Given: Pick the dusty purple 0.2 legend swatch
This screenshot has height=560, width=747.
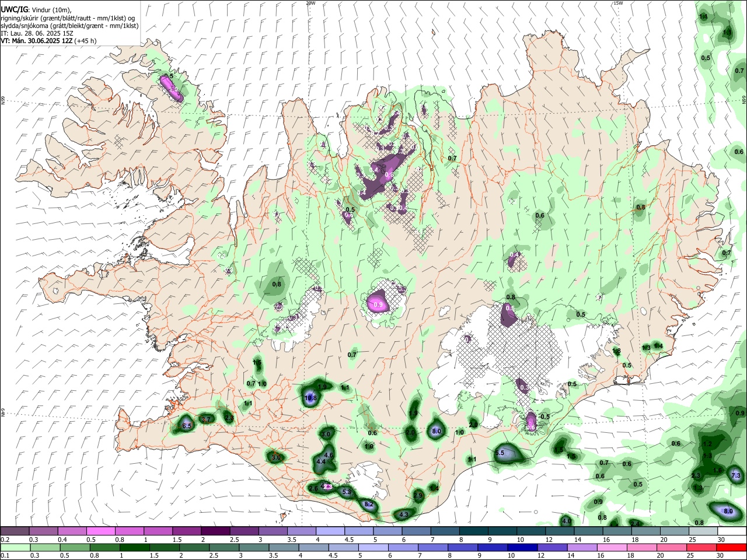Looking at the screenshot, I should 15,531.
